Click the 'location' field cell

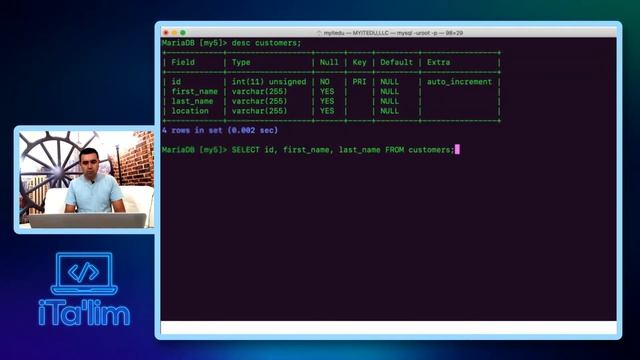coord(190,111)
